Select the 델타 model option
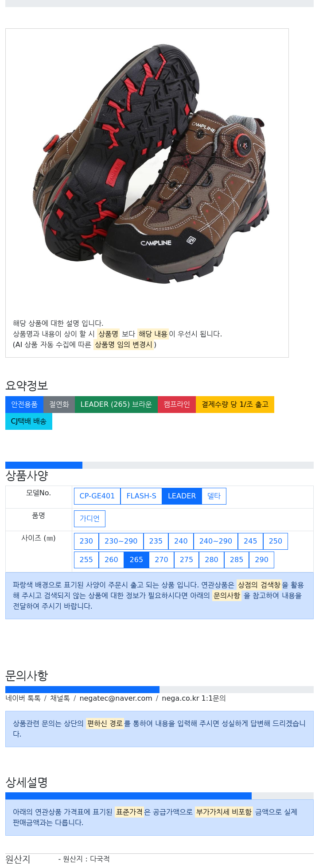Image resolution: width=319 pixels, height=868 pixels. tap(214, 496)
